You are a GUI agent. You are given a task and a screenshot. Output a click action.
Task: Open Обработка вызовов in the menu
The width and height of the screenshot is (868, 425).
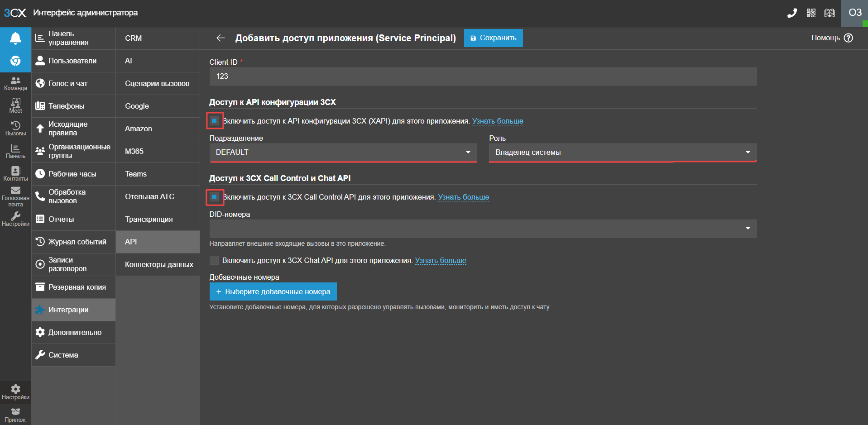73,196
